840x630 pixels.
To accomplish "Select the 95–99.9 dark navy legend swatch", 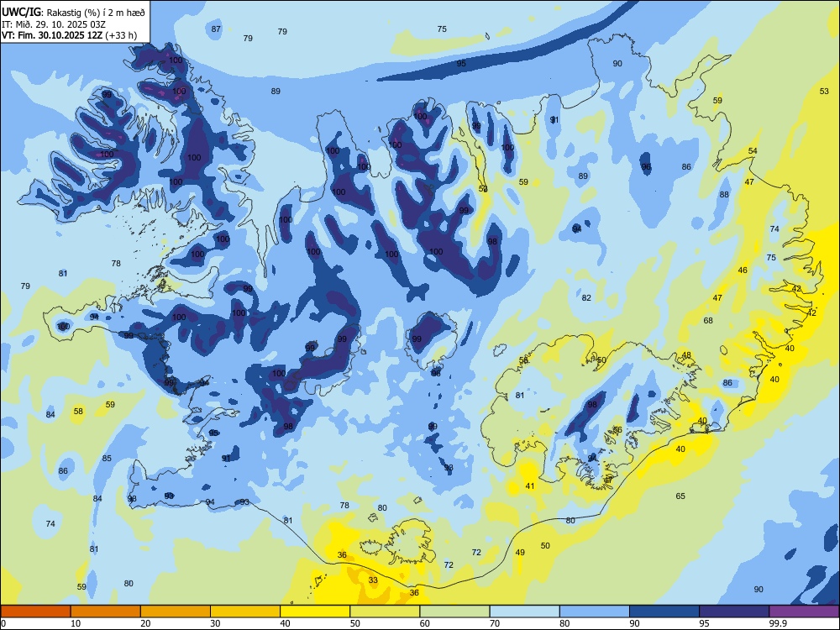I will point(734,612).
